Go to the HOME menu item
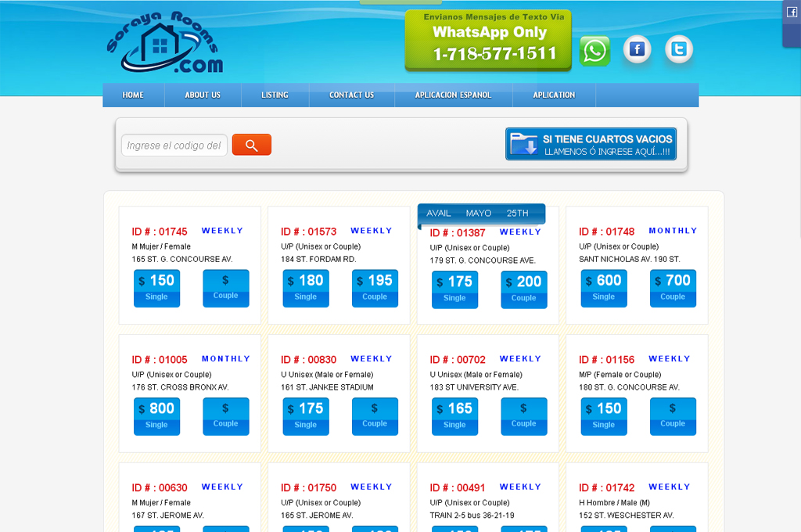This screenshot has width=801, height=532. (133, 95)
